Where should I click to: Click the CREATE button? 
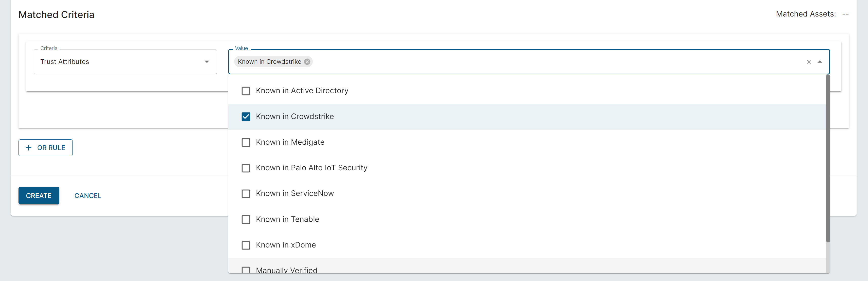[x=39, y=196]
